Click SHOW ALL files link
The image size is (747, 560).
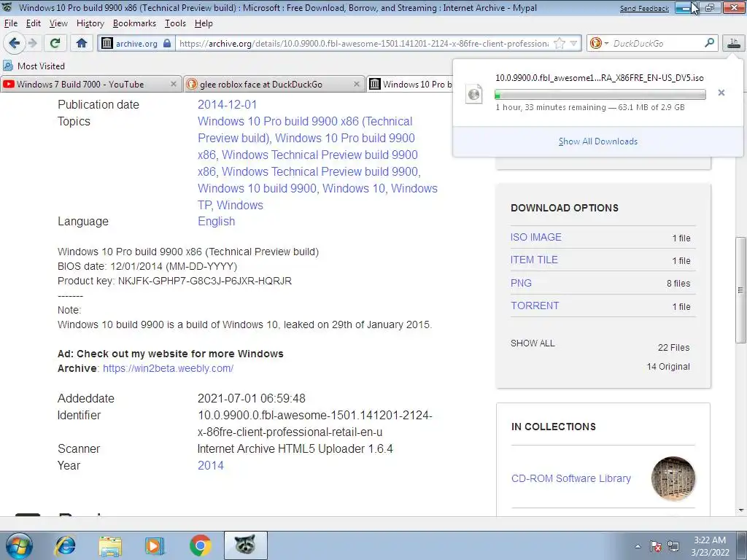(533, 343)
